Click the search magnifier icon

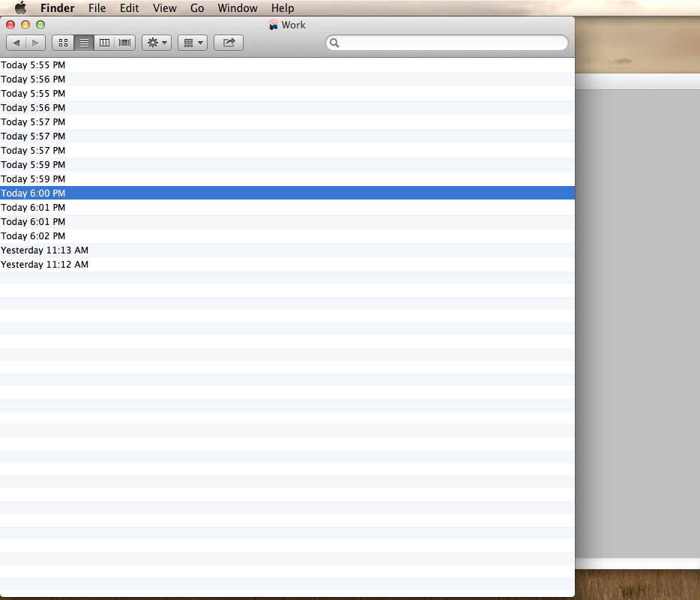click(x=334, y=43)
